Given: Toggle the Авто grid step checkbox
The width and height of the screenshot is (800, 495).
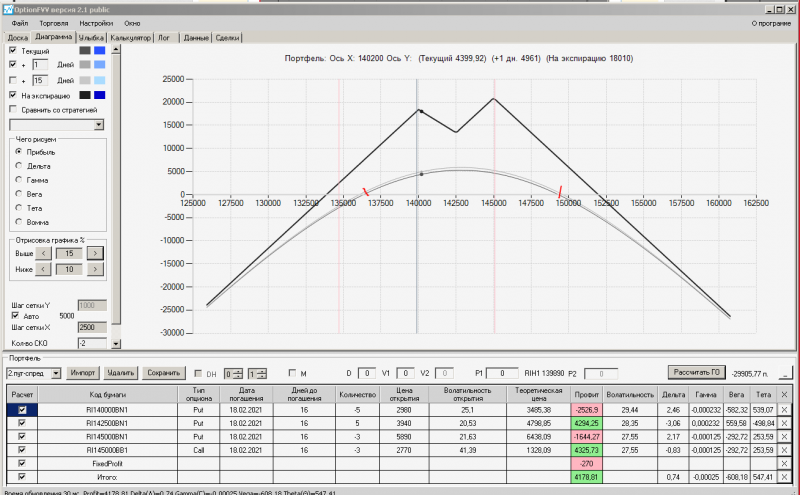Looking at the screenshot, I should point(15,315).
